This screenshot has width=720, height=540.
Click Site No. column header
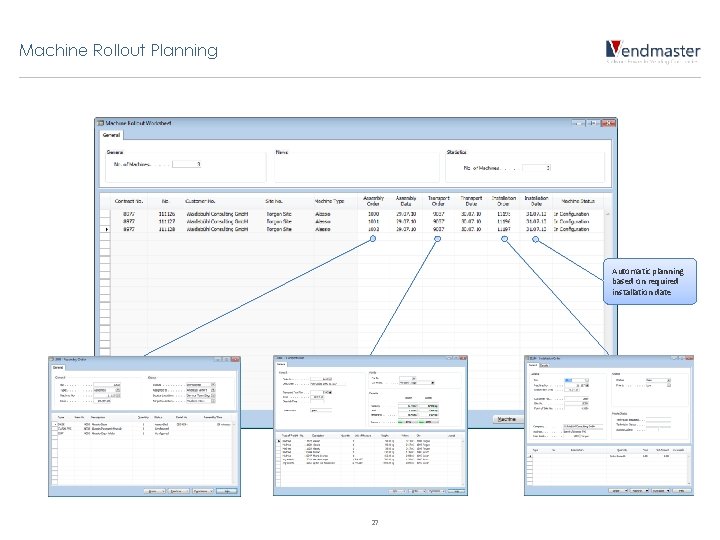[x=274, y=201]
